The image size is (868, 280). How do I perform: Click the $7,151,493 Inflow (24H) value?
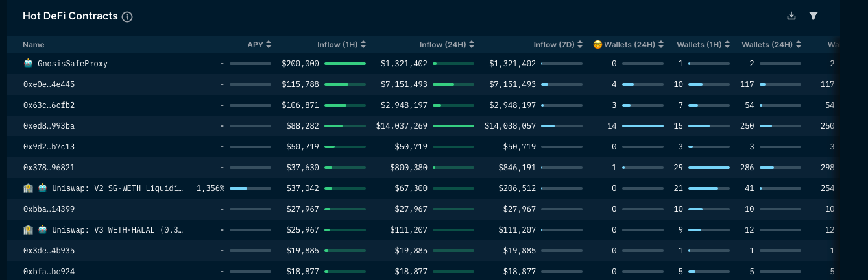pos(404,84)
